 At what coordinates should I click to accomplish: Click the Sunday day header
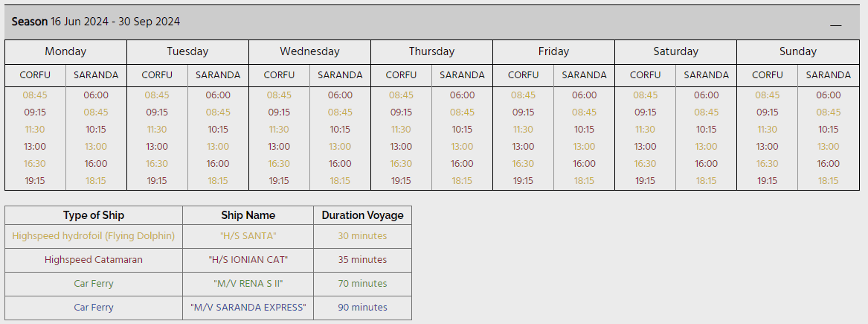[798, 51]
